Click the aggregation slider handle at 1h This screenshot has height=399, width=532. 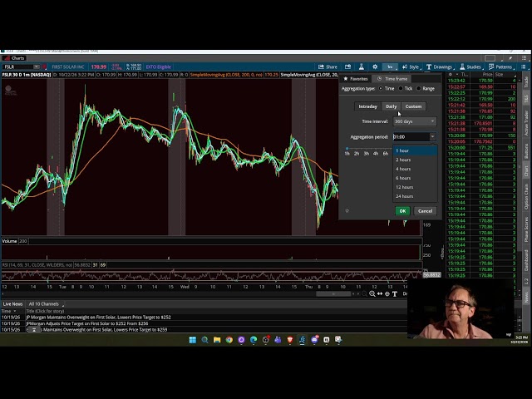tap(347, 149)
